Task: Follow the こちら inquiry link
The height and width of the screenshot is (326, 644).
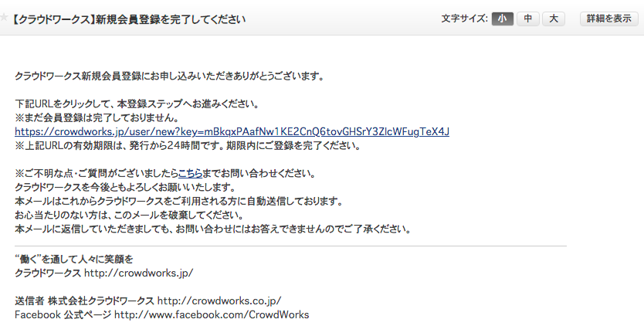Action: tap(190, 174)
